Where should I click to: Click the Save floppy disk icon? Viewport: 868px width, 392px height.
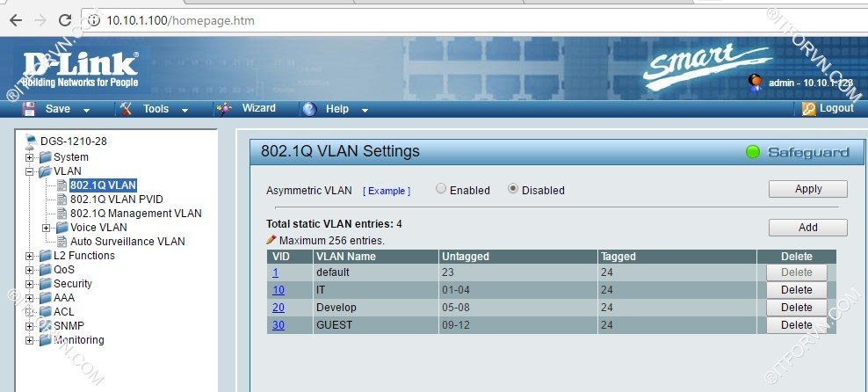point(29,109)
